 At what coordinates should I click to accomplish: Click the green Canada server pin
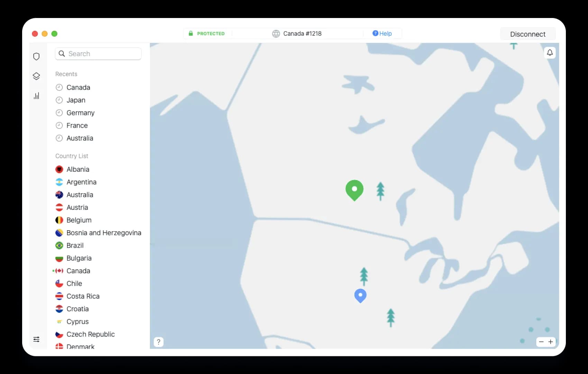pyautogui.click(x=355, y=190)
